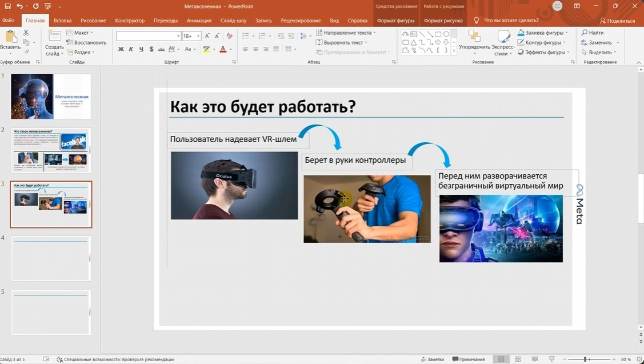
Task: Open the font name combo box
Action: pyautogui.click(x=149, y=36)
